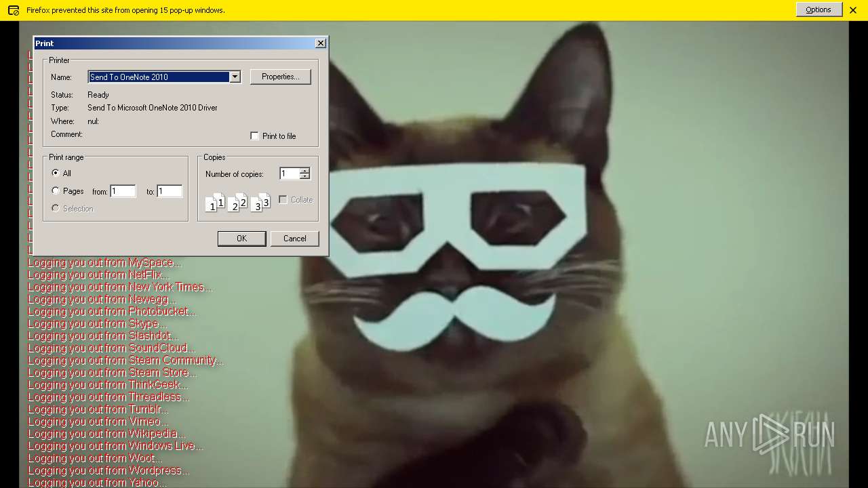Click the Number of copies field
The image size is (868, 488).
pyautogui.click(x=290, y=174)
